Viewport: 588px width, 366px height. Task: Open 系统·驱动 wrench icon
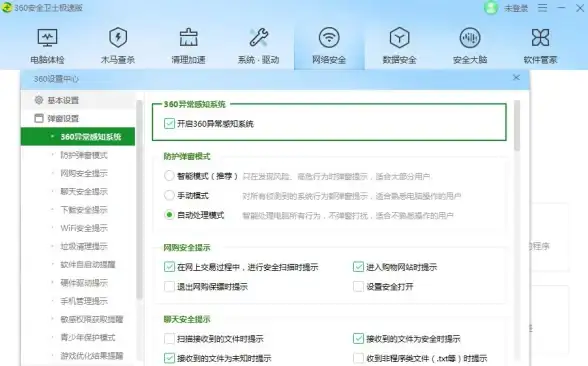[258, 38]
